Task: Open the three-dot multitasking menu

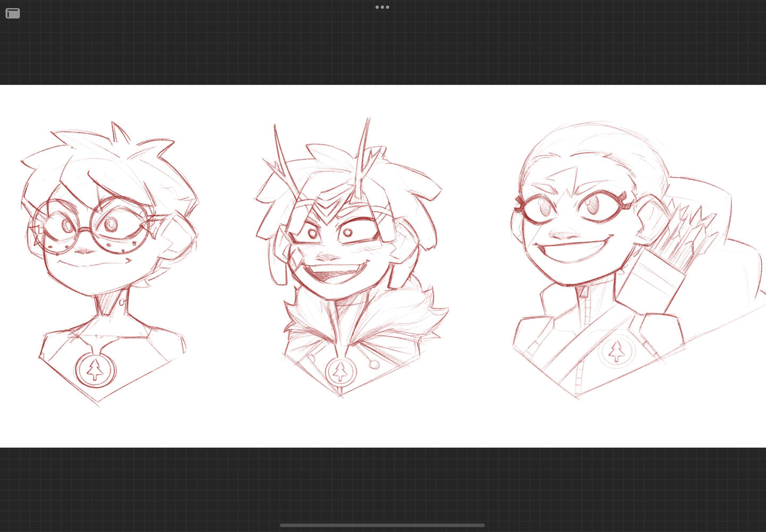Action: point(382,7)
